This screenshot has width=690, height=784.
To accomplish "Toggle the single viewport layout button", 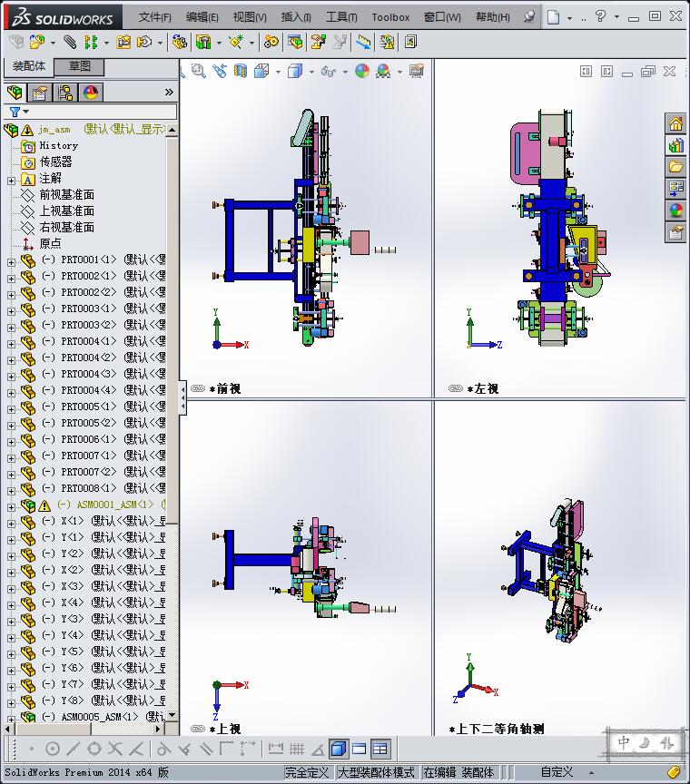I will [360, 749].
